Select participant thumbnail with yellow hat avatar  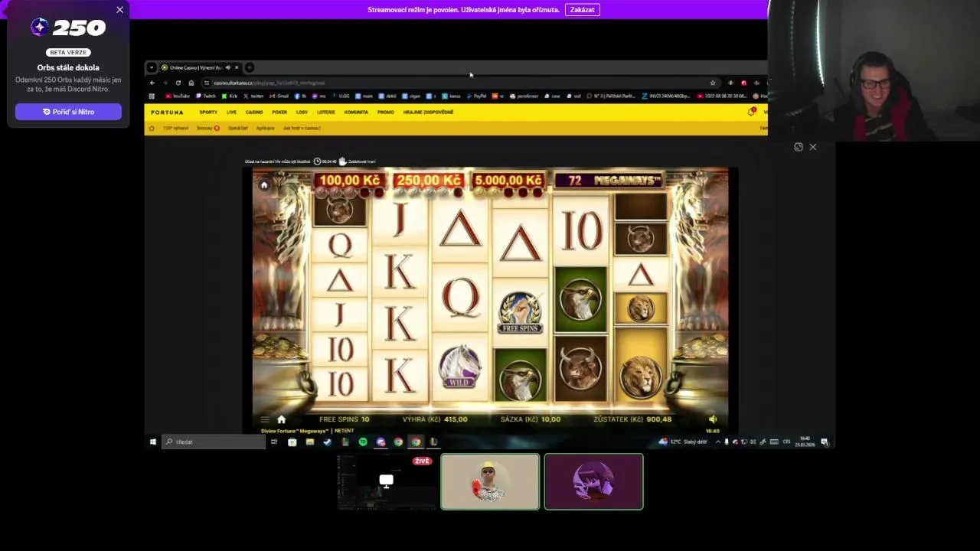(x=490, y=481)
